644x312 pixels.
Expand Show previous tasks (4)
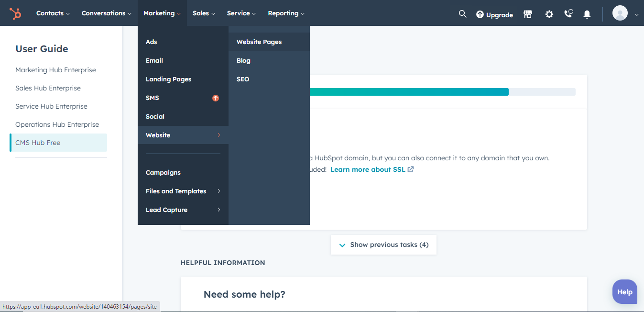point(383,245)
